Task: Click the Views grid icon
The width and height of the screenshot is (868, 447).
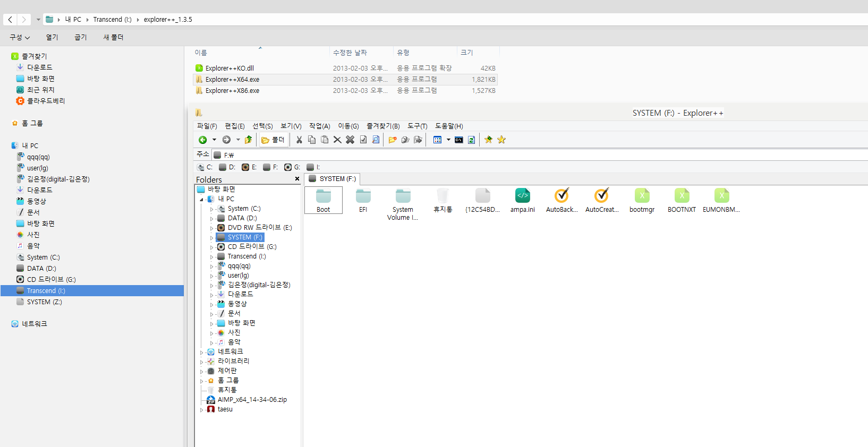Action: click(437, 140)
